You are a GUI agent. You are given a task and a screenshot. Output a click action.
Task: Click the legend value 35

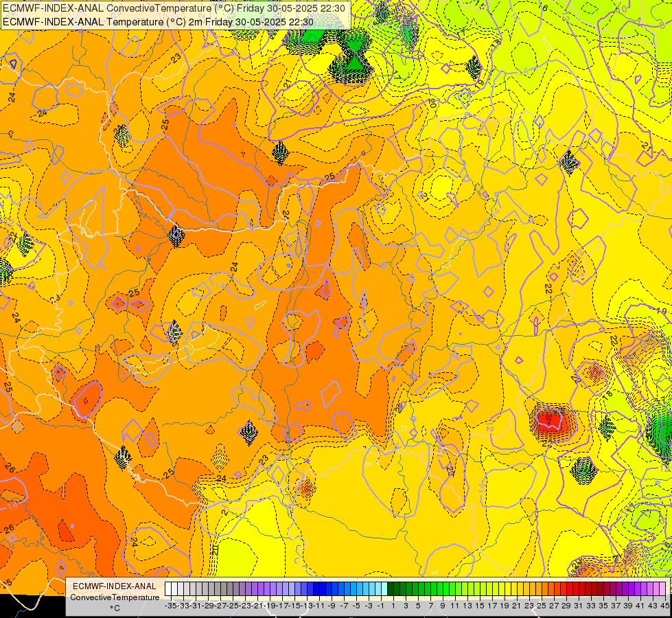tap(604, 606)
